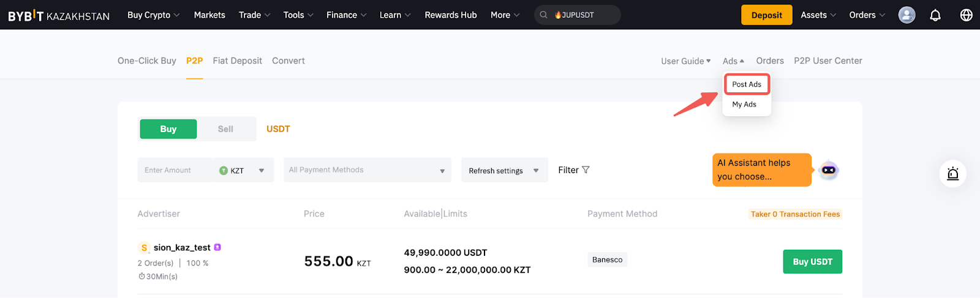Open the language globe icon

pyautogui.click(x=966, y=15)
